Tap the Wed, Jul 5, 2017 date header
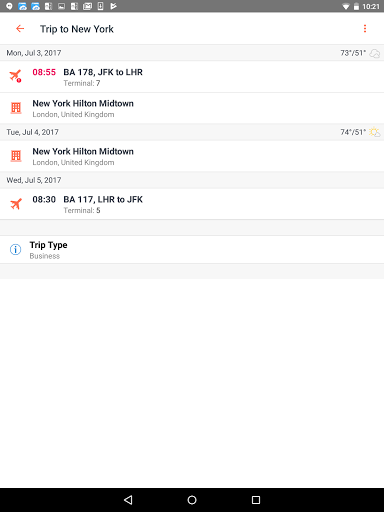The height and width of the screenshot is (512, 384). 34,180
